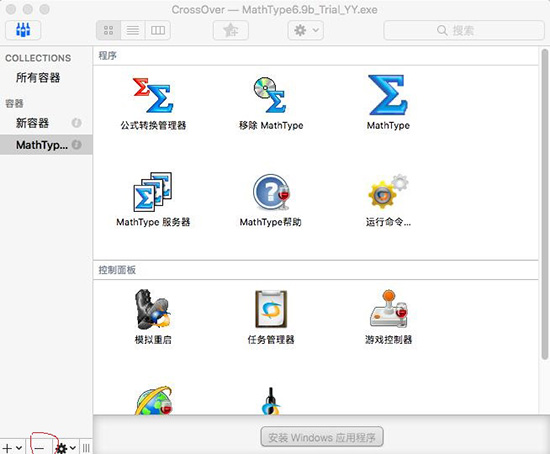
Task: Open the 模拟重启 boot icon
Action: pos(153,309)
